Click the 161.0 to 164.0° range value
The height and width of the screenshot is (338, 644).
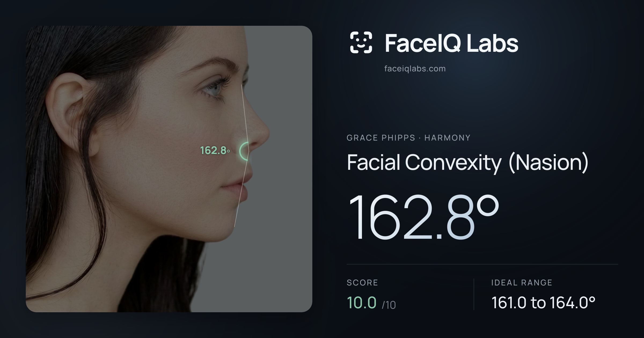click(x=543, y=303)
